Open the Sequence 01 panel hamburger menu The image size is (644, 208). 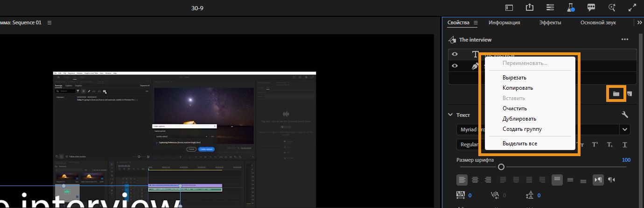[x=49, y=22]
